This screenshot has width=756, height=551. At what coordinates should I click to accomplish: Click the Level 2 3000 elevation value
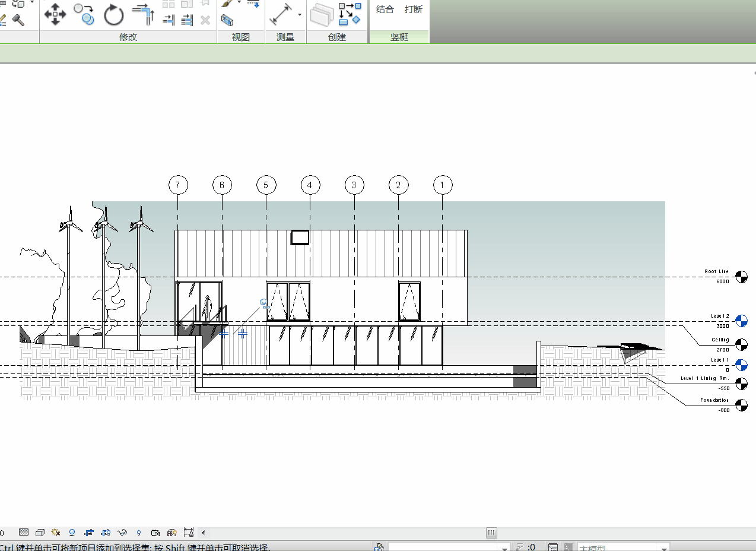click(x=722, y=326)
